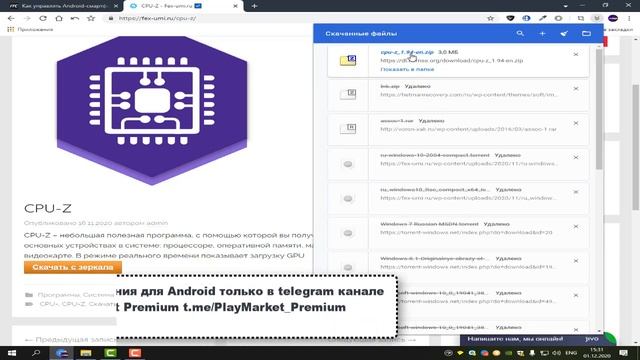The height and width of the screenshot is (360, 640).
Task: Click the assoc-1.rar download source URL
Action: 468,129
